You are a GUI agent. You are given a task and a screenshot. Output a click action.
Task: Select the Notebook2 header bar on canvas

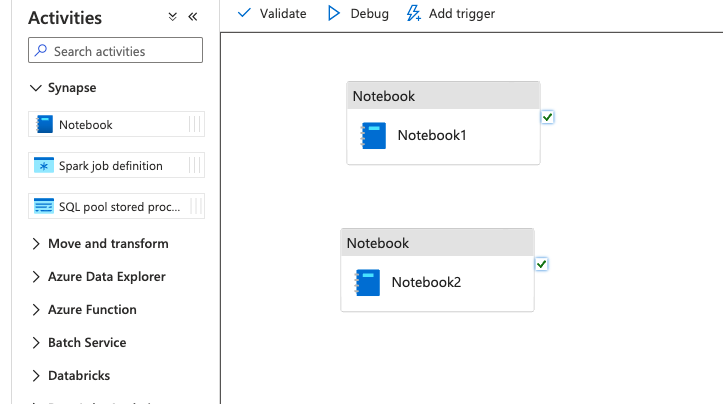tap(437, 243)
